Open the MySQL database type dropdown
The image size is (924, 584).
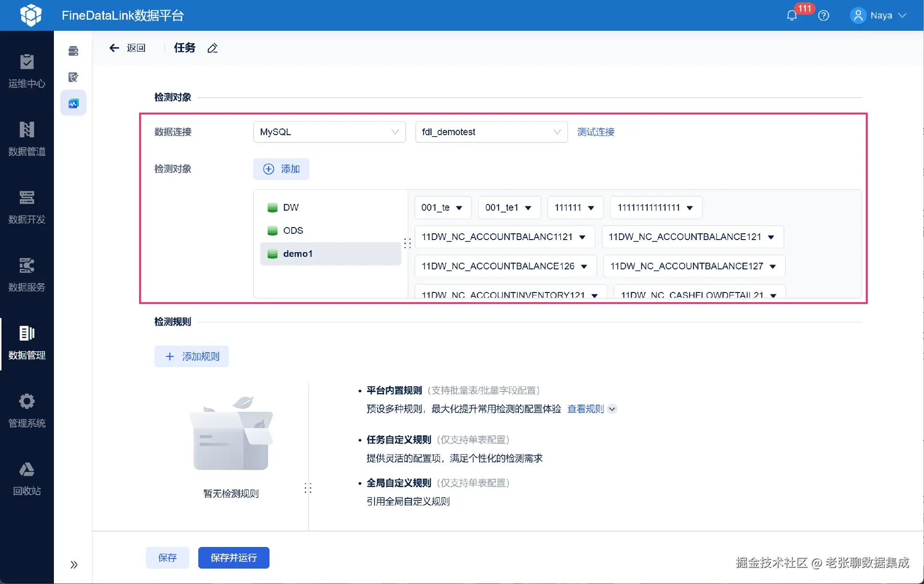pyautogui.click(x=329, y=132)
